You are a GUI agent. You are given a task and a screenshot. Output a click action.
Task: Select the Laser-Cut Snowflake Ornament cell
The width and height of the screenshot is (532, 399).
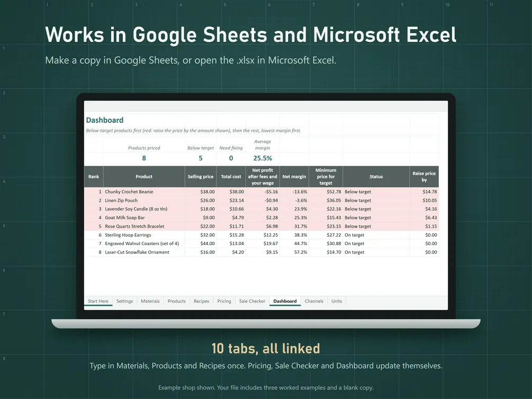pos(144,252)
